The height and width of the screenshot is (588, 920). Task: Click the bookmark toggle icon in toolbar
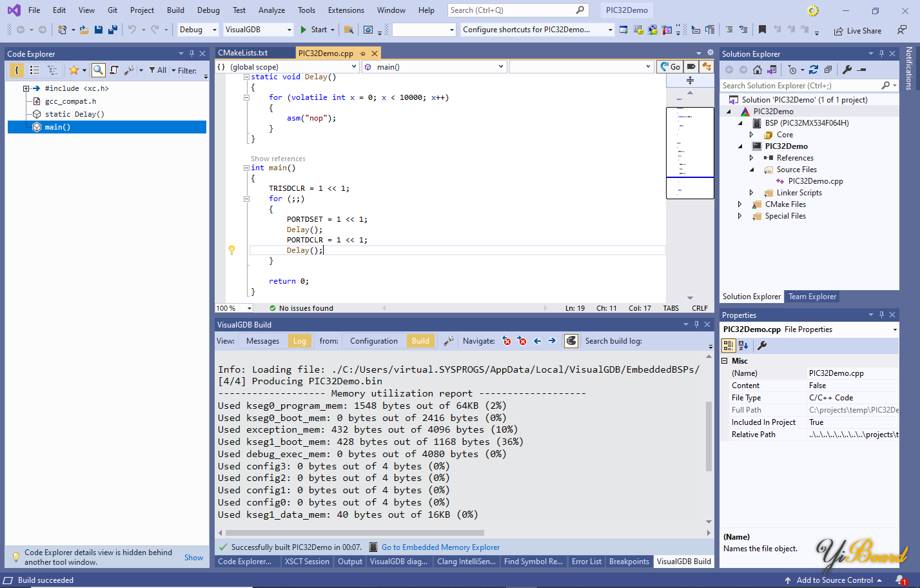[x=762, y=30]
